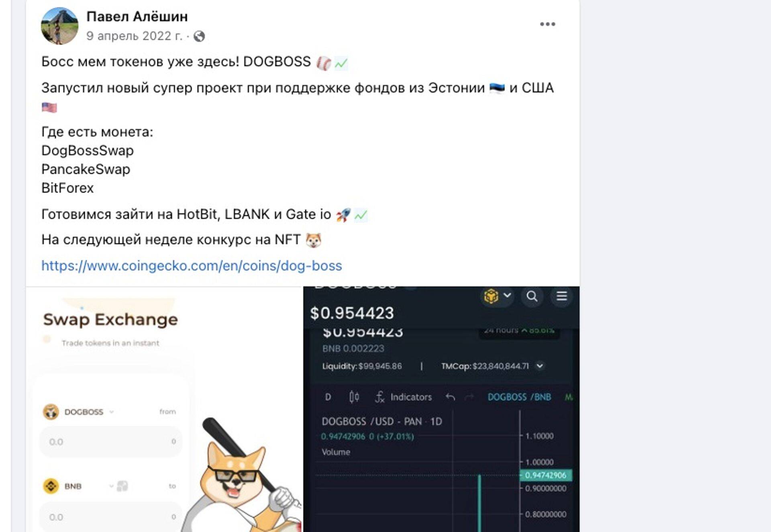Open the Indicators tool

pos(403,397)
